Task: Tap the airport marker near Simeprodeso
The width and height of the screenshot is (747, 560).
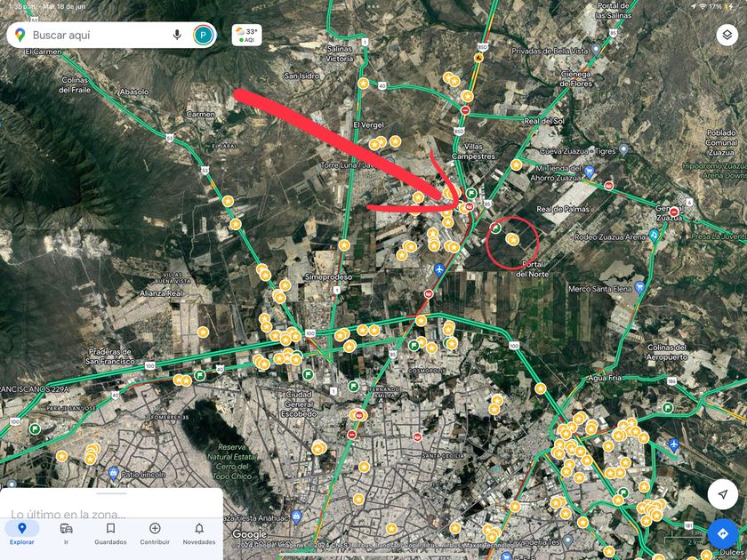Action: 439,270
